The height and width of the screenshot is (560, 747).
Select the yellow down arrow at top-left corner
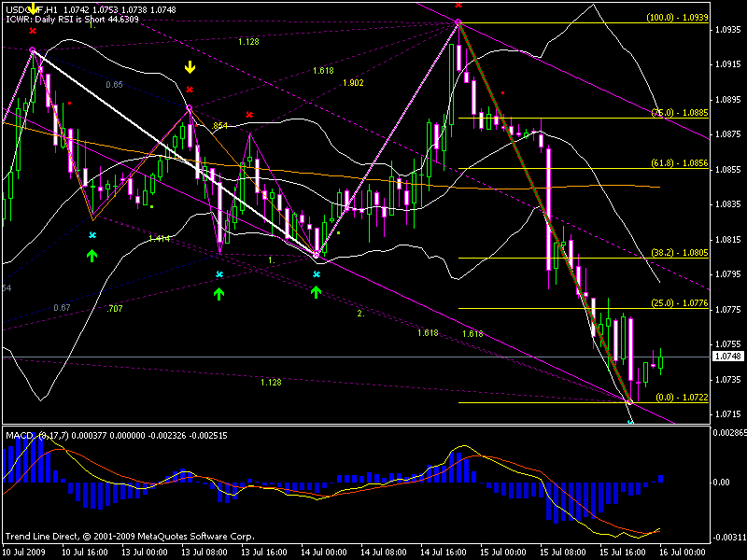(x=34, y=7)
